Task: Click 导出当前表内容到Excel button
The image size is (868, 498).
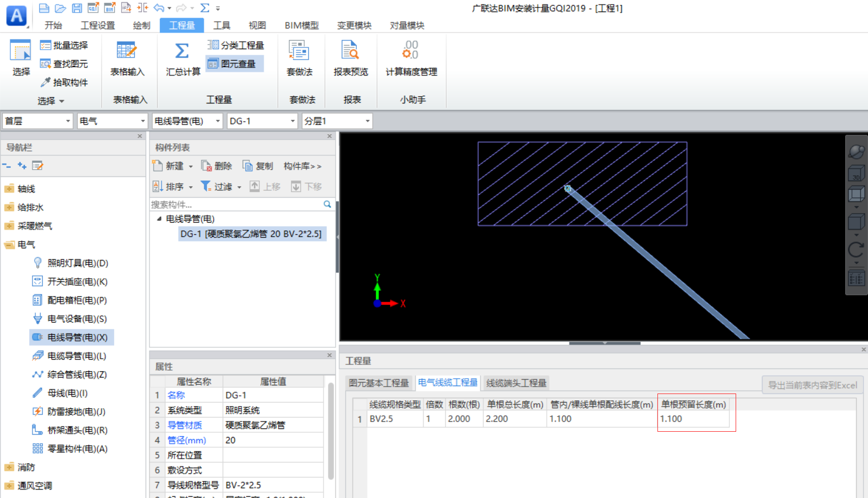Action: click(812, 385)
